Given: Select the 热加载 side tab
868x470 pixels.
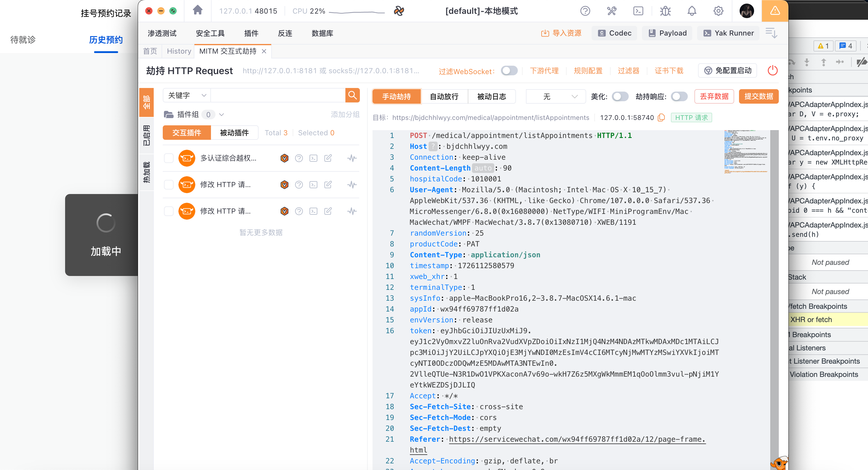Looking at the screenshot, I should pos(146,172).
